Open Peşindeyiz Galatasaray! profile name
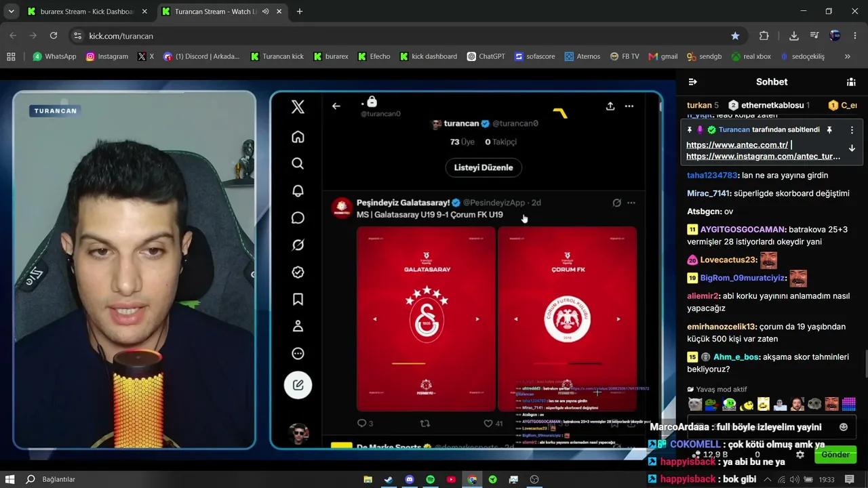The height and width of the screenshot is (488, 868). coord(403,203)
